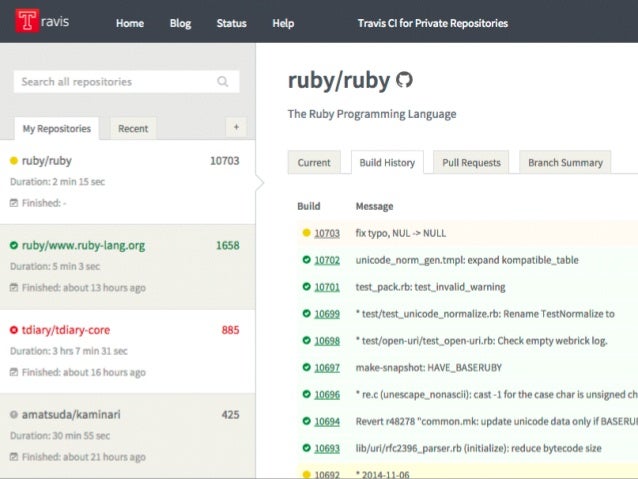Click green status icon of build 10702
Viewport: 638px width, 479px height.
tap(306, 260)
